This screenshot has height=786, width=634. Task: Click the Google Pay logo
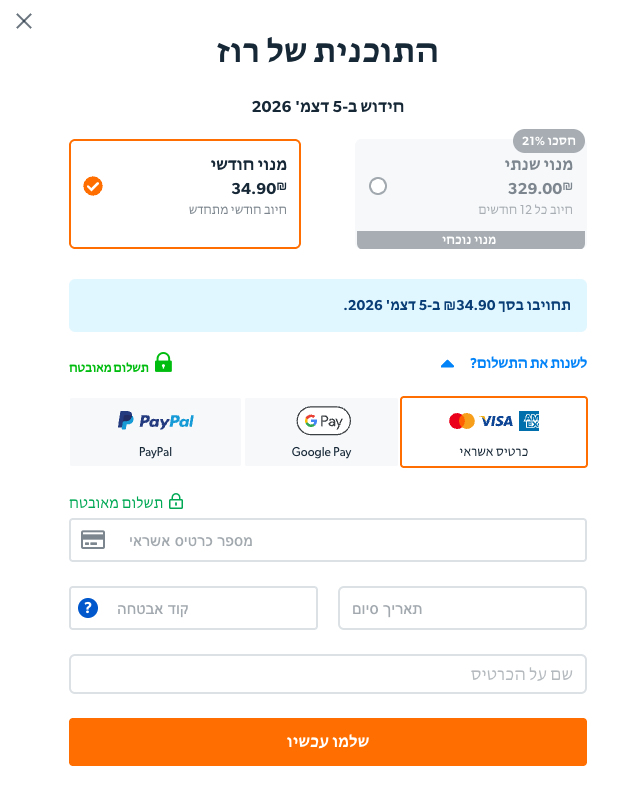(323, 421)
